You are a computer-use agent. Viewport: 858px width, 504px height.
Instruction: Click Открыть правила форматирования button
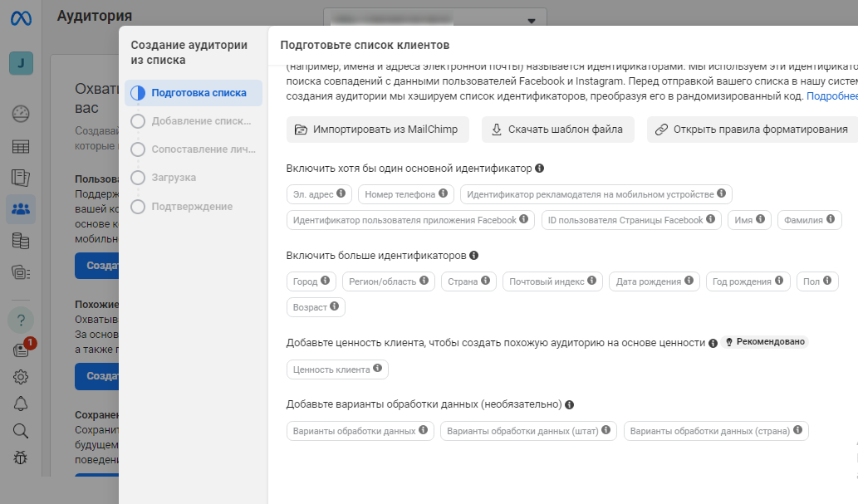[754, 130]
